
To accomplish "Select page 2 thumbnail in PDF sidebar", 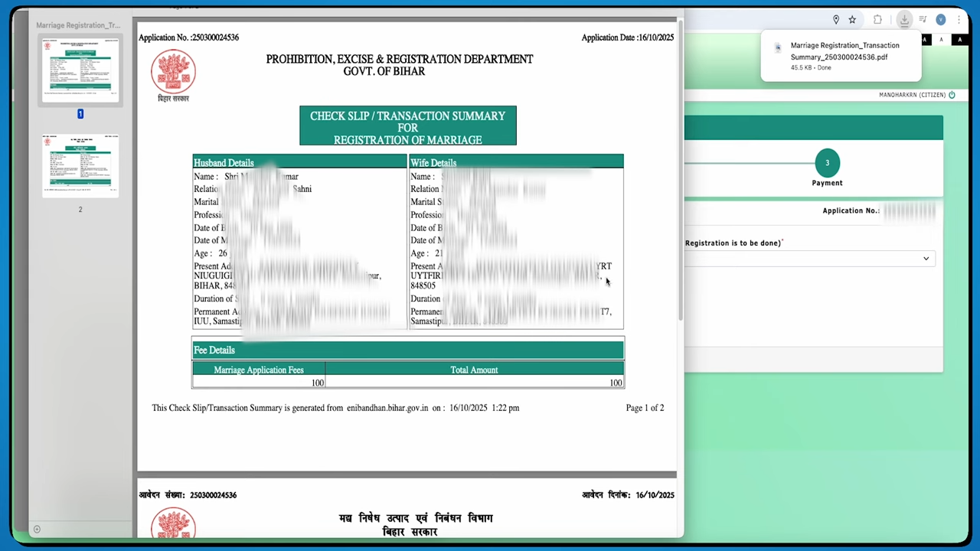I will pos(80,165).
